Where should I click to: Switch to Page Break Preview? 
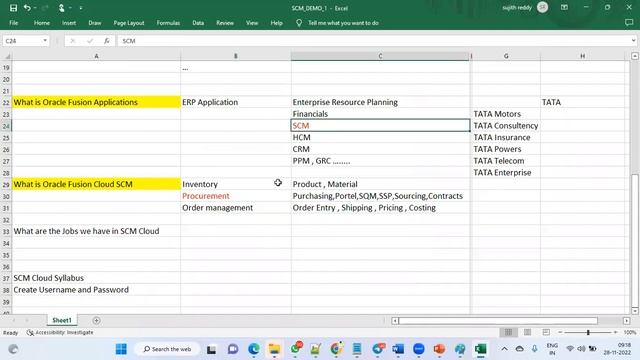(x=546, y=332)
